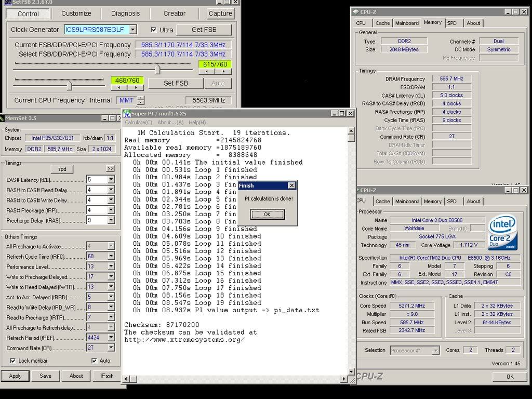Expand MemSet timings with the >> button
532x399 pixels.
[110, 169]
